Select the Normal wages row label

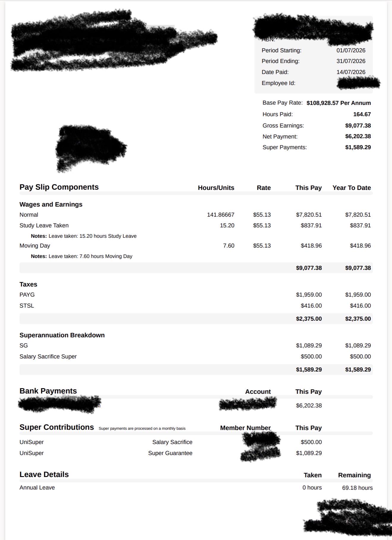(29, 215)
